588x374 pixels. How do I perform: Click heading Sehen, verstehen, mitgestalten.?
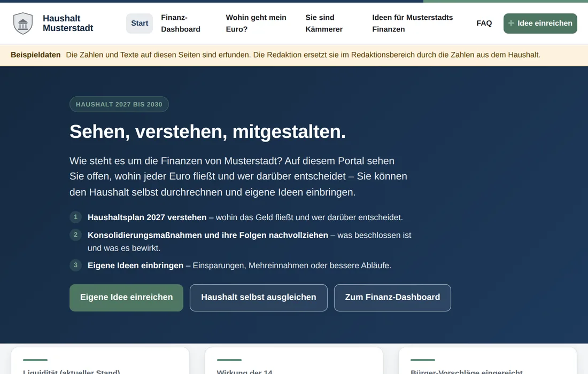pyautogui.click(x=207, y=131)
